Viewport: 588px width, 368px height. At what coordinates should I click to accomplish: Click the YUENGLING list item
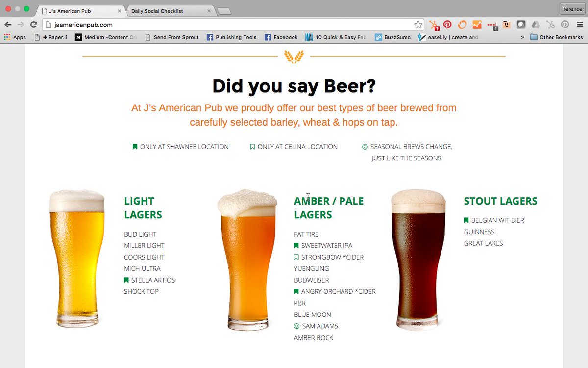point(312,268)
